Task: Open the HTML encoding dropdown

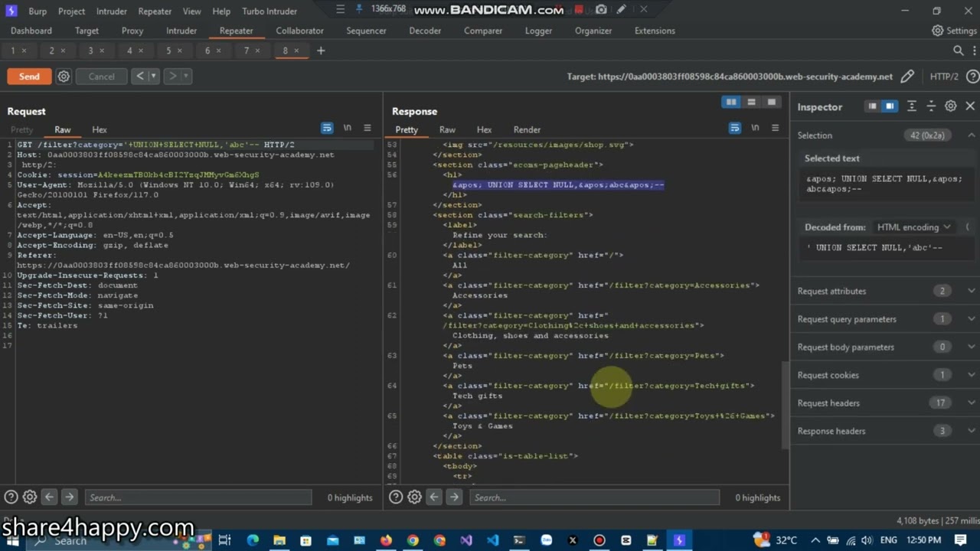Action: (x=914, y=227)
